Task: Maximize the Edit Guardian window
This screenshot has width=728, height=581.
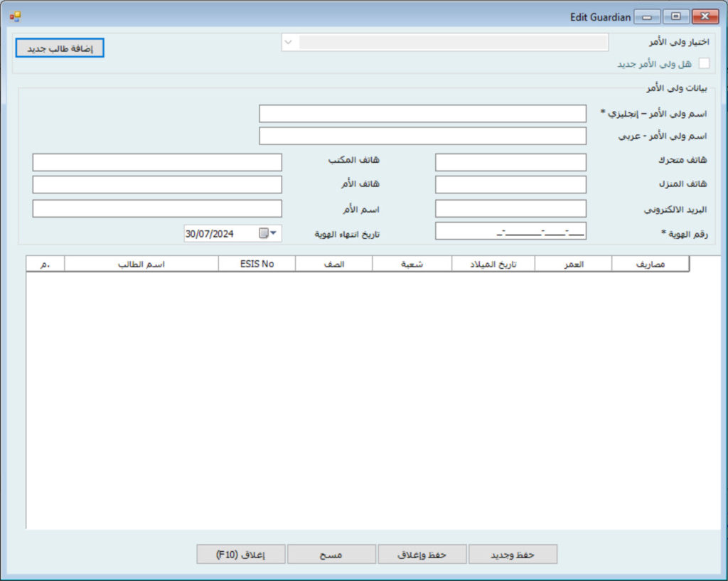Action: pos(676,16)
